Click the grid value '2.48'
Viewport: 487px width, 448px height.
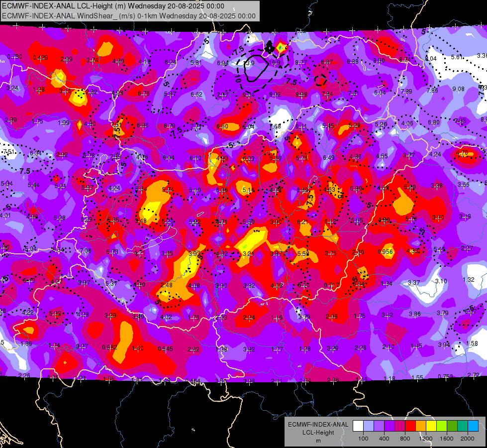(x=167, y=285)
